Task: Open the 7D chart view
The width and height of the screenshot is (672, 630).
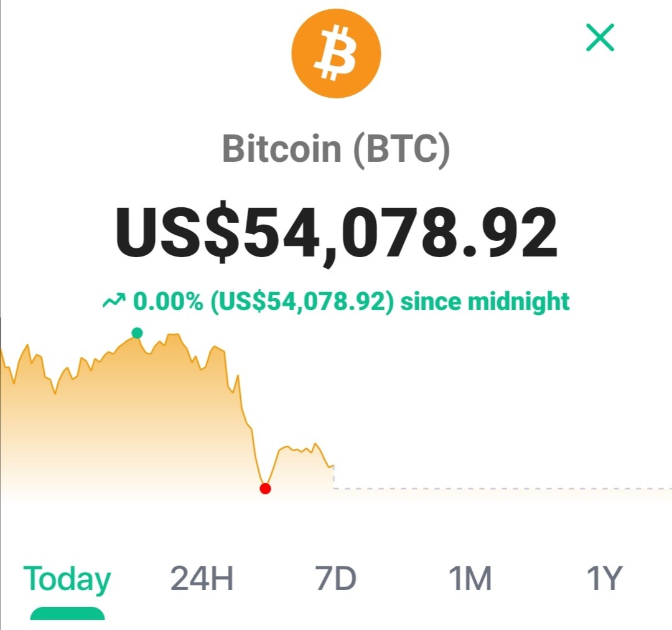Action: click(x=335, y=578)
